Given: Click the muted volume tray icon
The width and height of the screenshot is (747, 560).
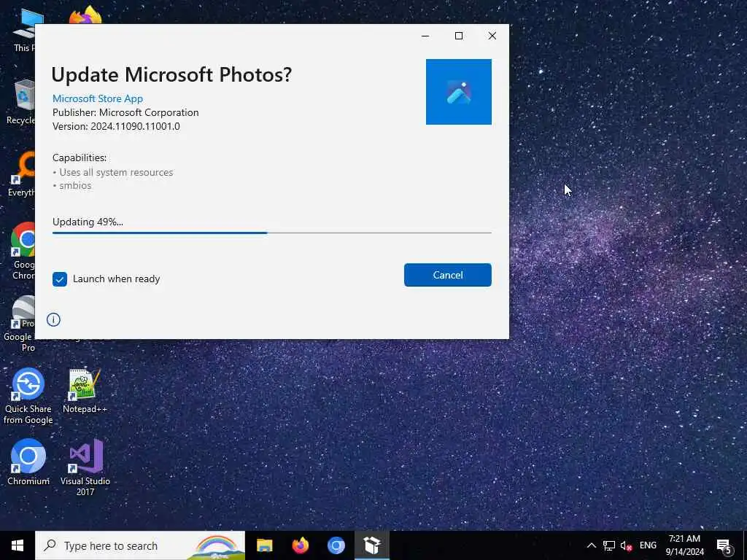Looking at the screenshot, I should coord(626,545).
